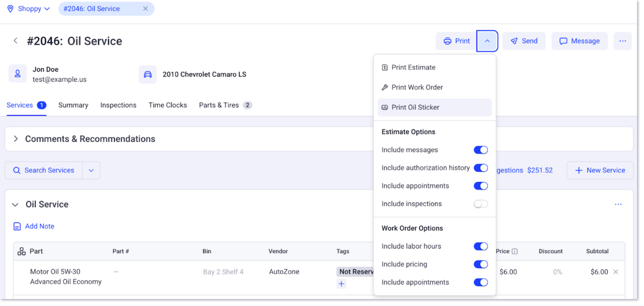Choose Print Work Order from the menu
The image size is (644, 306).
pyautogui.click(x=435, y=87)
